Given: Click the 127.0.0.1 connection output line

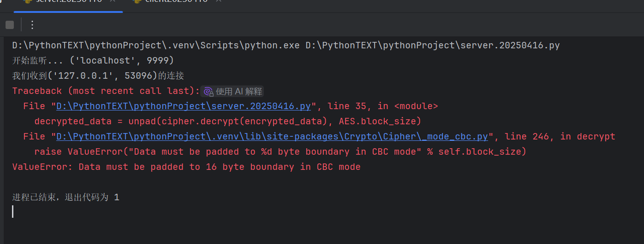Looking at the screenshot, I should coord(98,76).
